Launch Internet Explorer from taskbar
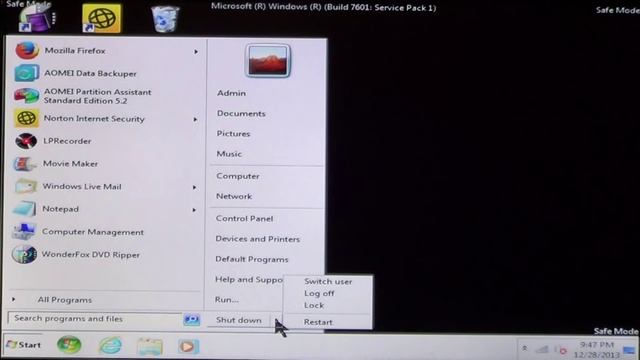 tap(110, 346)
